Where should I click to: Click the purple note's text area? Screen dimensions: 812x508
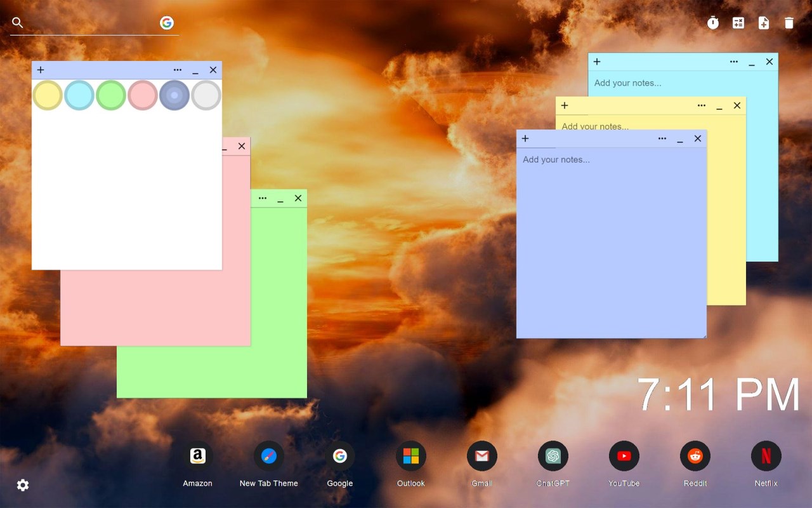coord(612,243)
